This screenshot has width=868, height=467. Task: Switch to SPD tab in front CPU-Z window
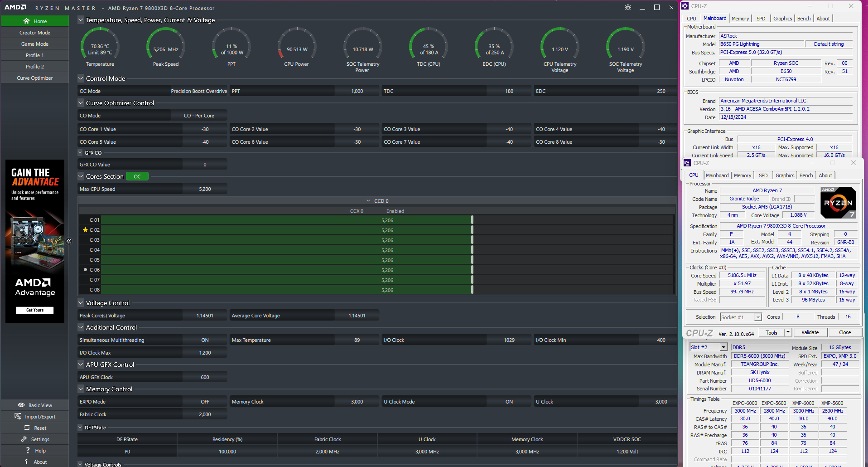(763, 175)
